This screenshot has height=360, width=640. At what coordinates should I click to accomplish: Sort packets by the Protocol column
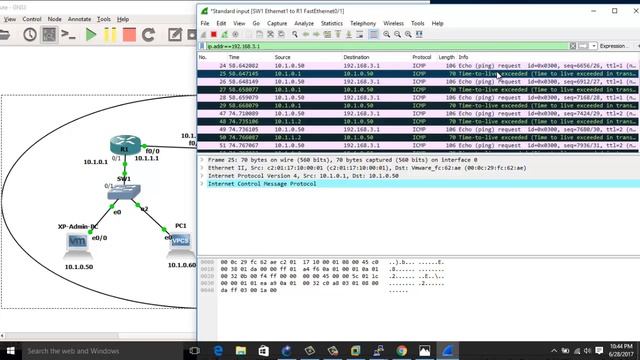tap(422, 57)
